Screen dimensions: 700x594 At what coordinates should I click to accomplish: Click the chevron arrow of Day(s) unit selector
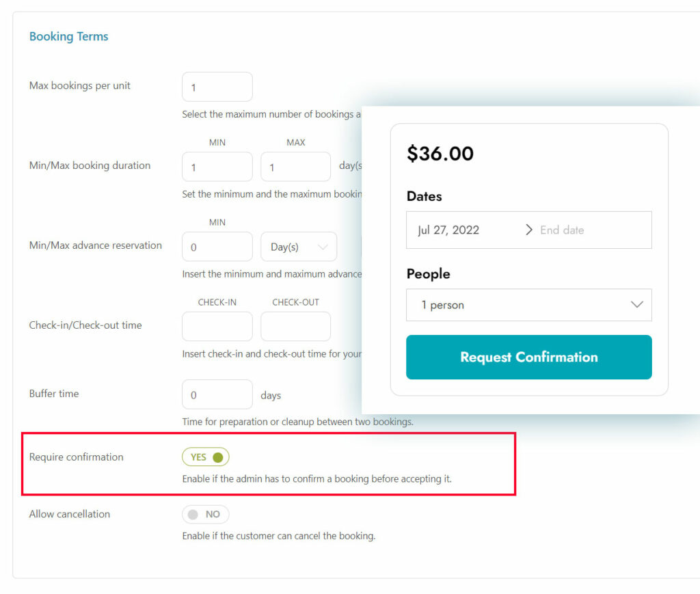tap(323, 247)
